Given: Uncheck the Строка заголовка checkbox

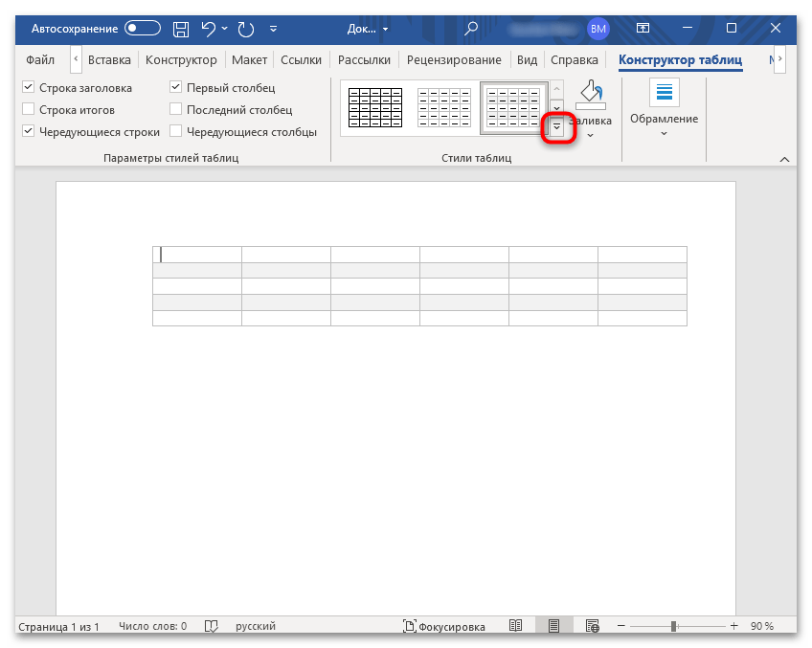Looking at the screenshot, I should pos(29,88).
